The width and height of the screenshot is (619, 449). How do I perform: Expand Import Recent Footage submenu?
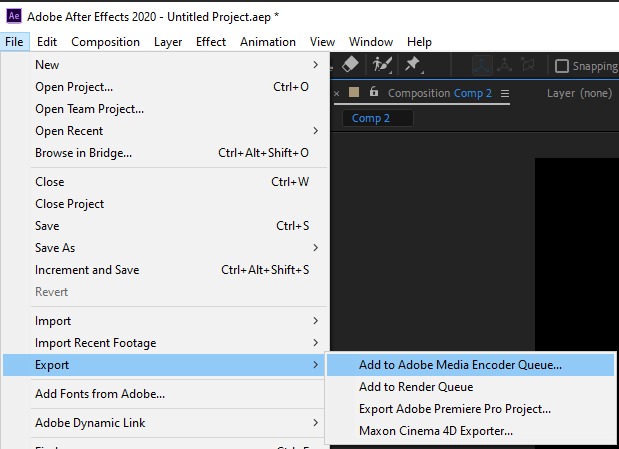click(166, 343)
